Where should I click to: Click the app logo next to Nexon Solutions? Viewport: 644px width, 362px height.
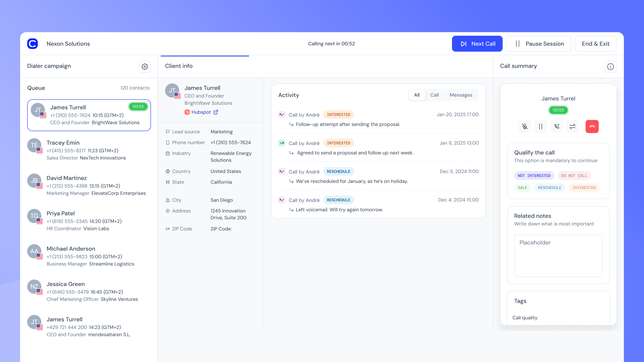coord(32,43)
